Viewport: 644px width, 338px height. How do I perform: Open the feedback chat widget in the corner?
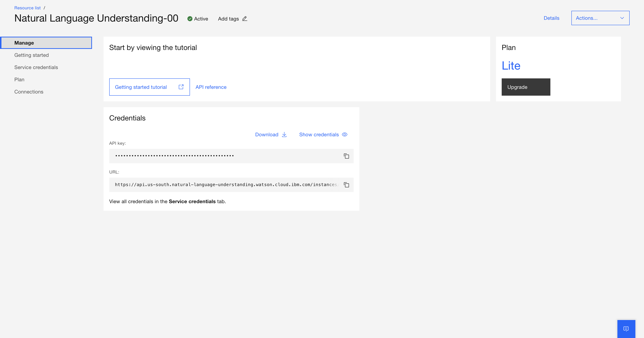click(626, 329)
